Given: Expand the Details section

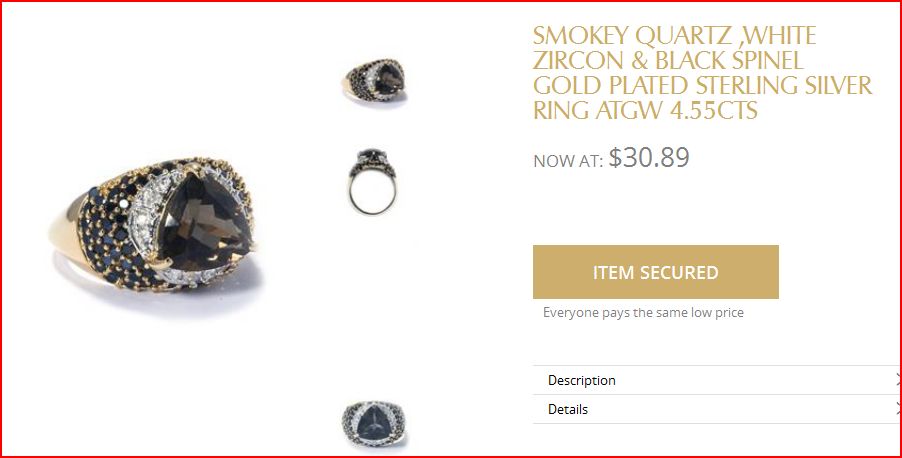Looking at the screenshot, I should point(717,410).
